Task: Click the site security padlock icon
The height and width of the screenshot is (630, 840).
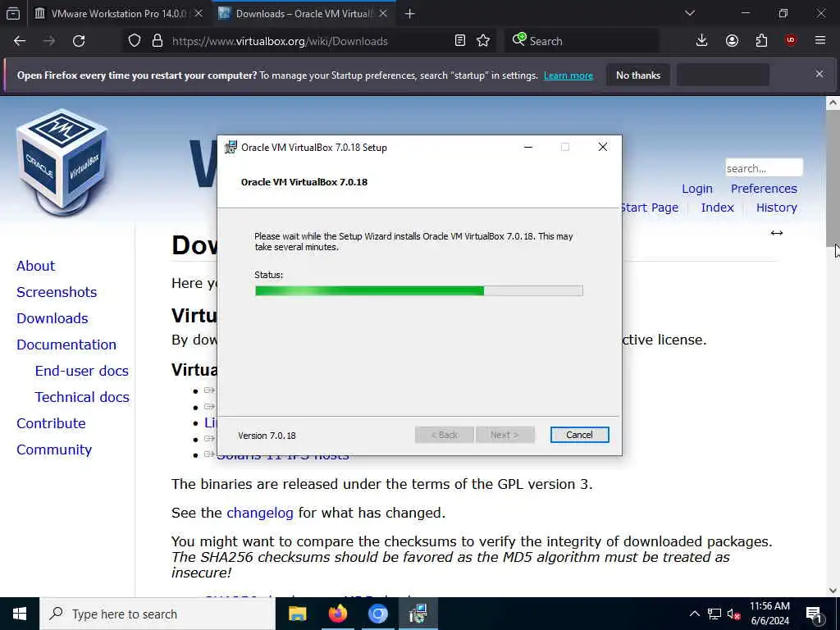Action: [157, 41]
